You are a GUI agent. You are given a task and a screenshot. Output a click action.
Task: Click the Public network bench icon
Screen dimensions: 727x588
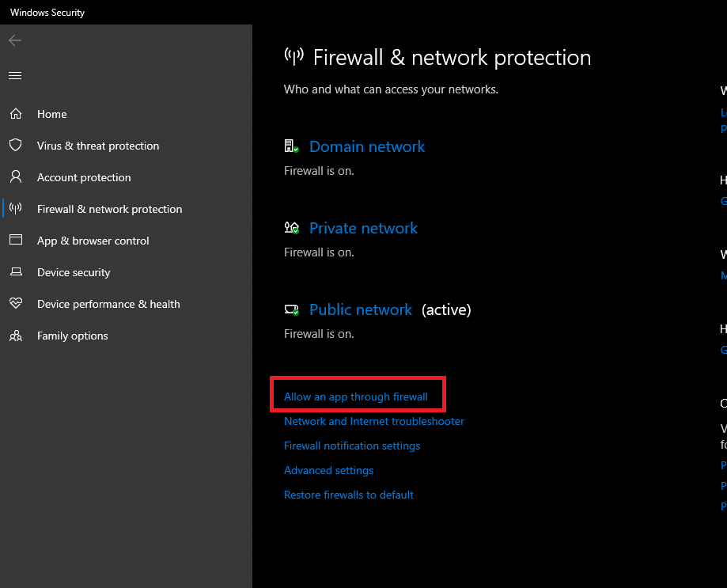[x=291, y=309]
